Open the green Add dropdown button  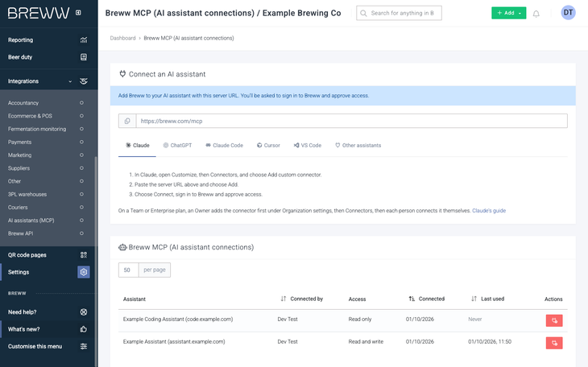[x=509, y=13]
